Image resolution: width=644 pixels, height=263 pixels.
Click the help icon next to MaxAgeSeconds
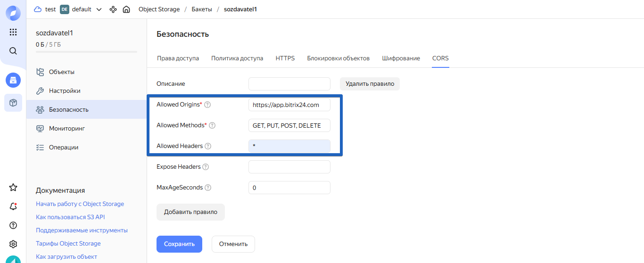click(208, 188)
